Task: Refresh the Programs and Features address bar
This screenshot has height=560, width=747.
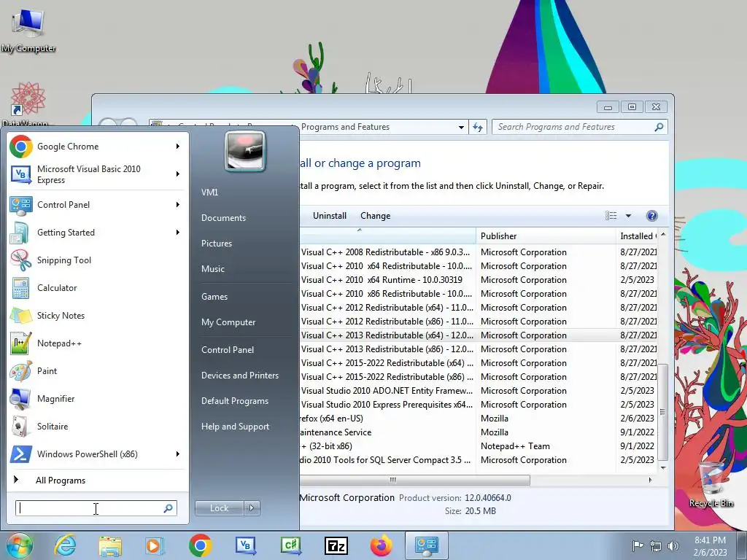Action: [x=478, y=127]
